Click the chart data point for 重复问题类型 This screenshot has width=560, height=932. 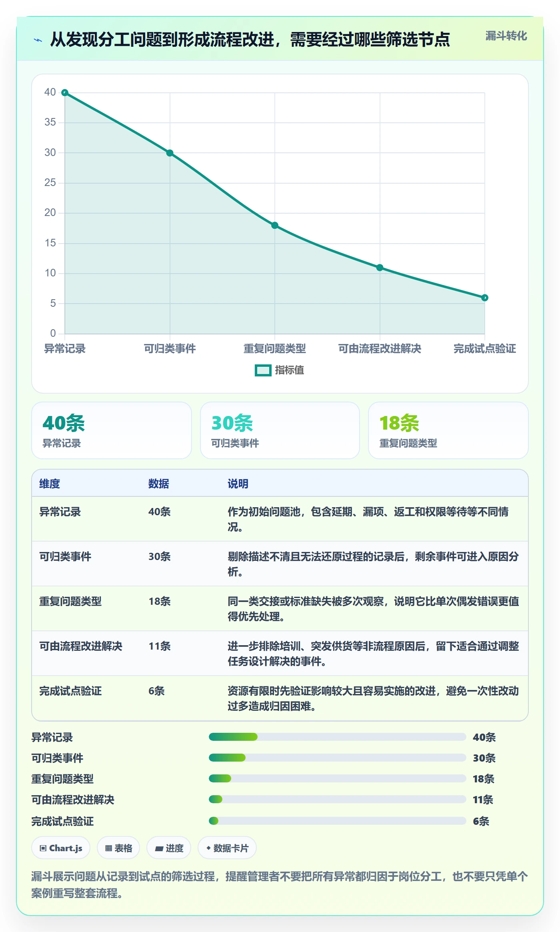(x=275, y=225)
